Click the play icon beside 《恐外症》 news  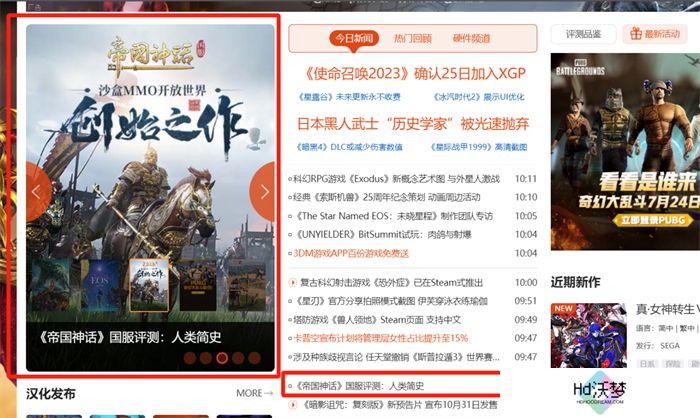coord(292,283)
